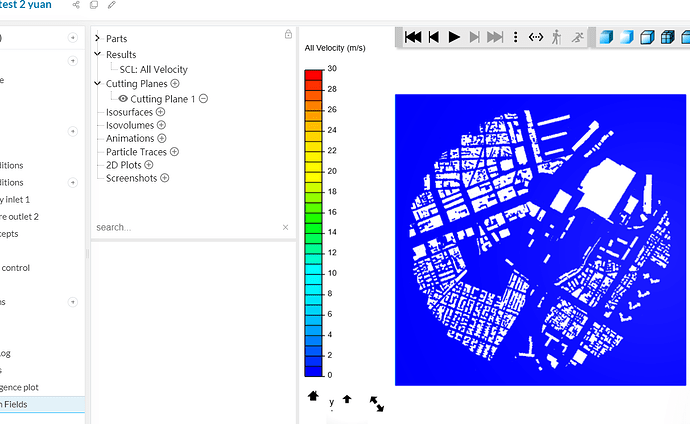Add a new Isosurface with plus button
Viewport: 690px width, 424px height.
[x=161, y=112]
